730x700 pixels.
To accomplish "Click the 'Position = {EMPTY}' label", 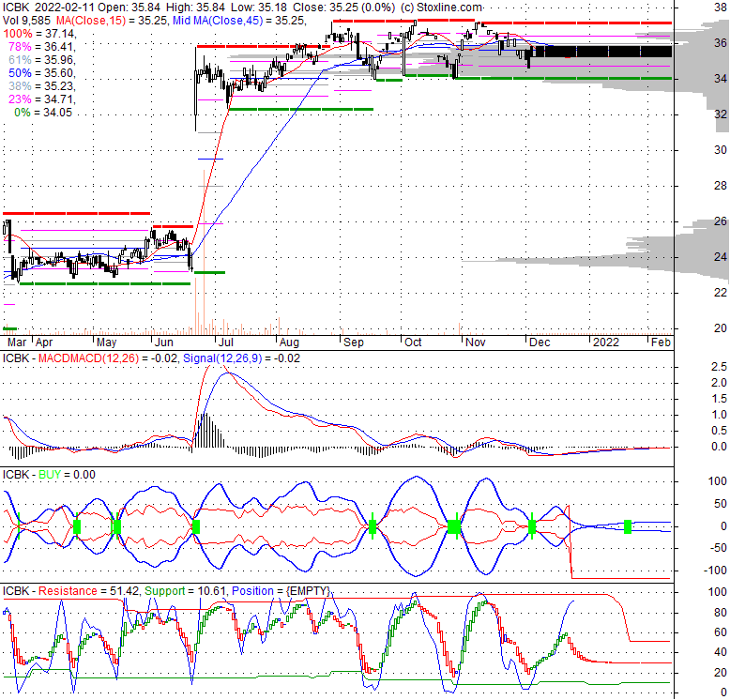I will pos(281,590).
